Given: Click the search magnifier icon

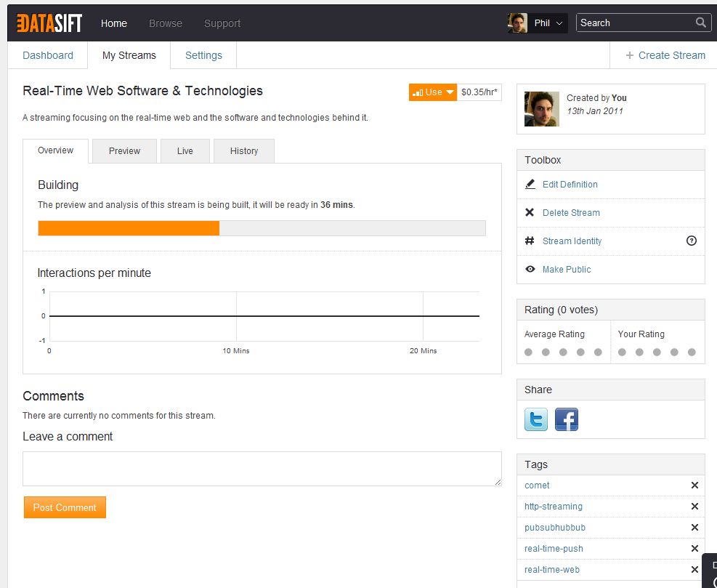Looking at the screenshot, I should click(x=700, y=23).
